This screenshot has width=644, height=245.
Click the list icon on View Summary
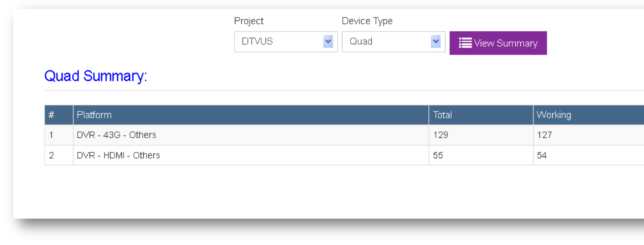click(x=465, y=43)
